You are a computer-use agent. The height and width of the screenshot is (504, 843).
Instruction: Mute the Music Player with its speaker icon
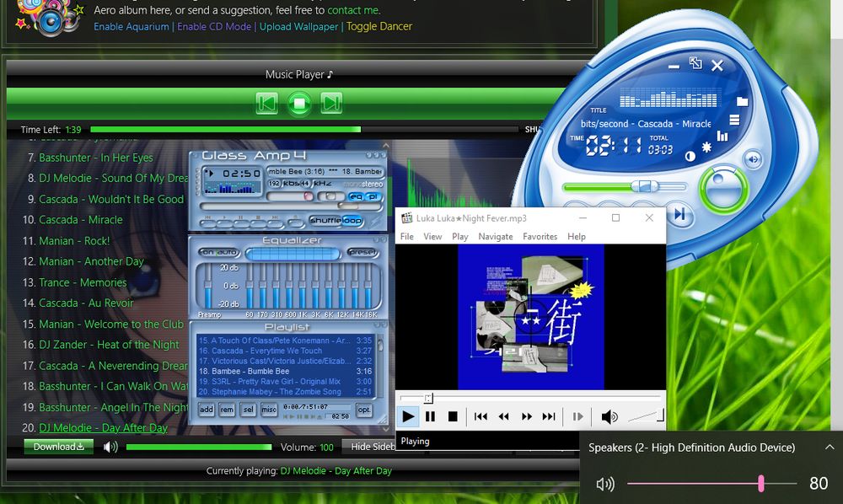tap(110, 447)
